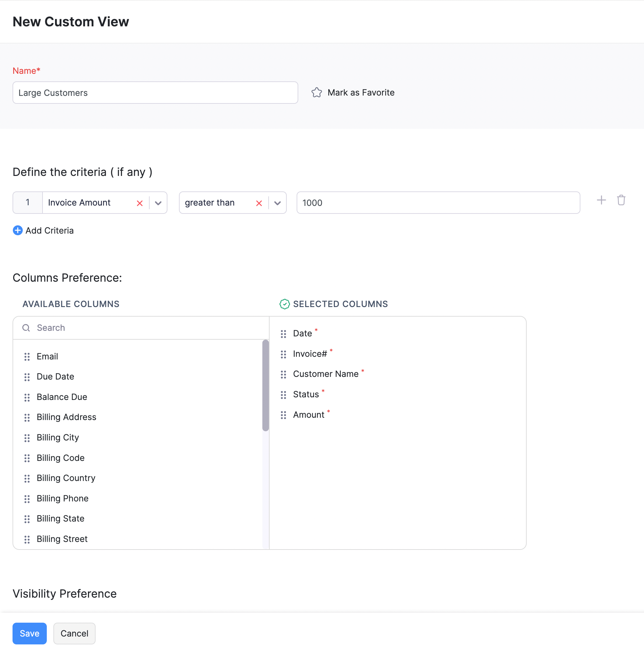Remove the Invoice Amount field using its red X
This screenshot has width=644, height=651.
coord(140,203)
